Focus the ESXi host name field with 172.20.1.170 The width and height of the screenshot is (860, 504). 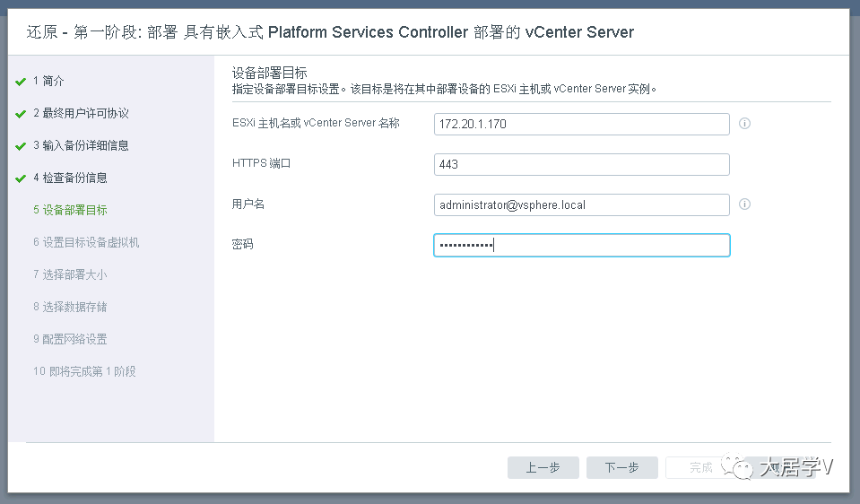tap(582, 124)
